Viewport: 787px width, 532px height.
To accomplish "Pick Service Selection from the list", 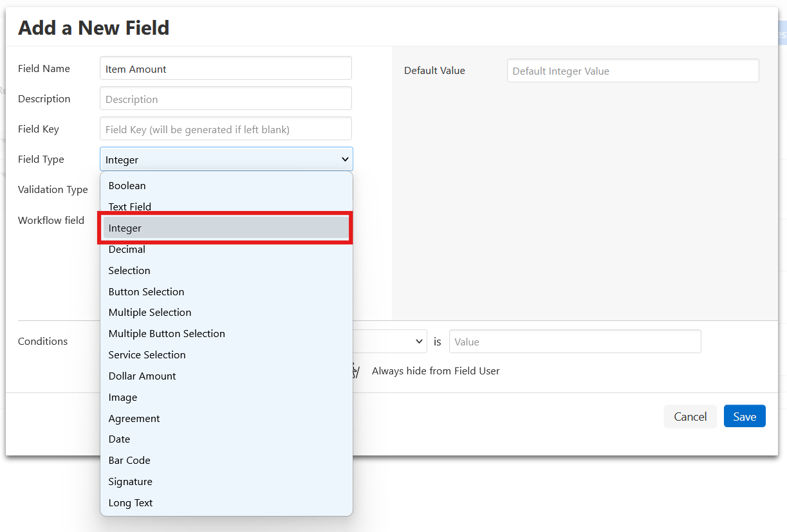I will pos(147,354).
